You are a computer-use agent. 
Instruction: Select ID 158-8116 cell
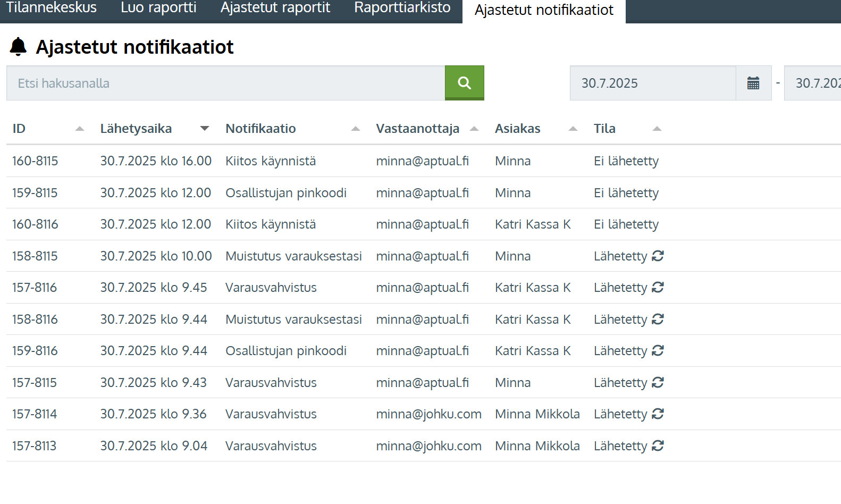(x=35, y=320)
